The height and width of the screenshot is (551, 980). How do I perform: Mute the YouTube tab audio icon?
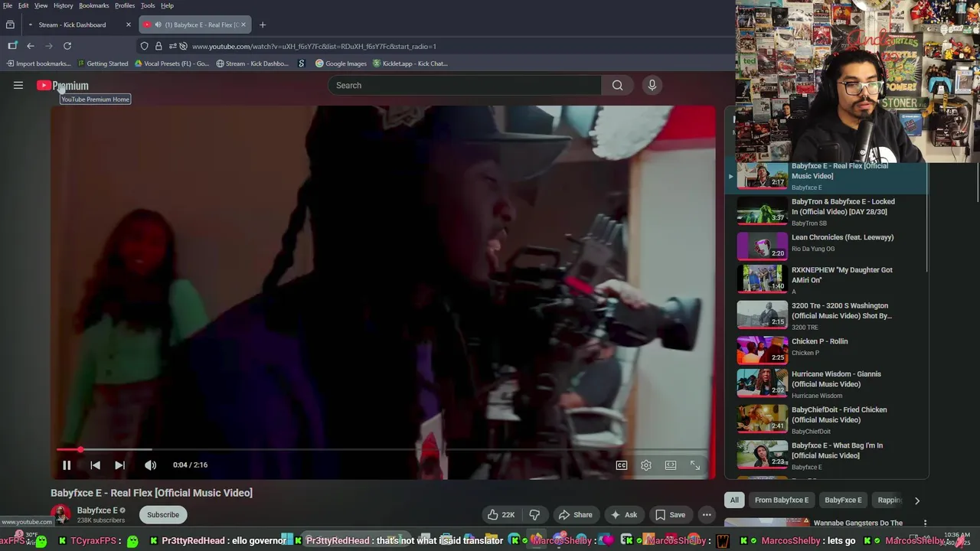tap(158, 24)
